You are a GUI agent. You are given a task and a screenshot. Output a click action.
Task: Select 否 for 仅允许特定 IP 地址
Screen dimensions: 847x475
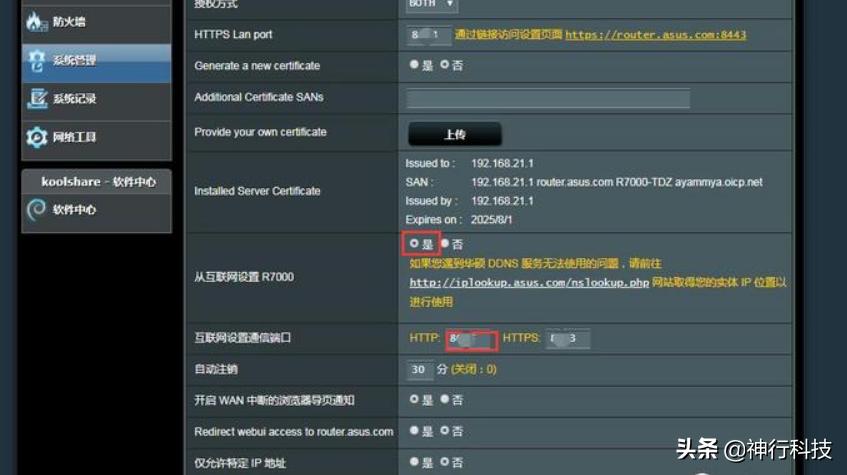444,462
